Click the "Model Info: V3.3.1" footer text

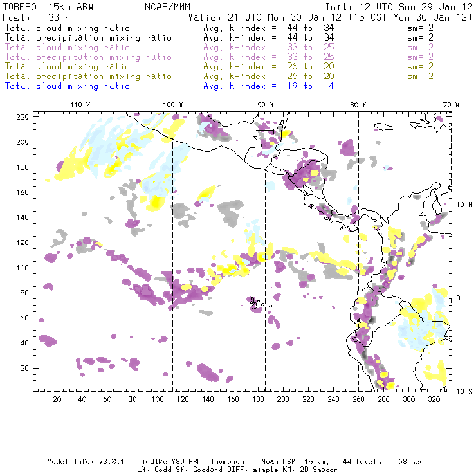pos(86,462)
